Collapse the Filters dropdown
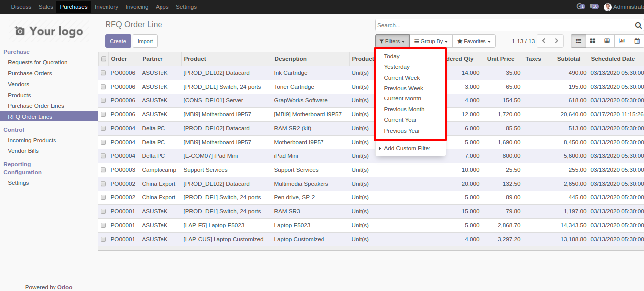This screenshot has height=291, width=644. tap(392, 41)
